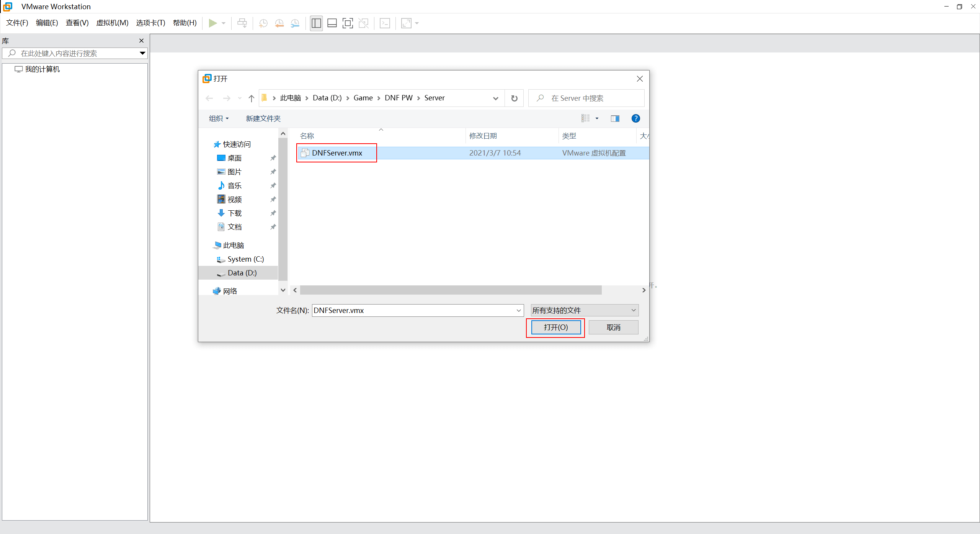
Task: Toggle the preview pane icon
Action: pos(615,119)
